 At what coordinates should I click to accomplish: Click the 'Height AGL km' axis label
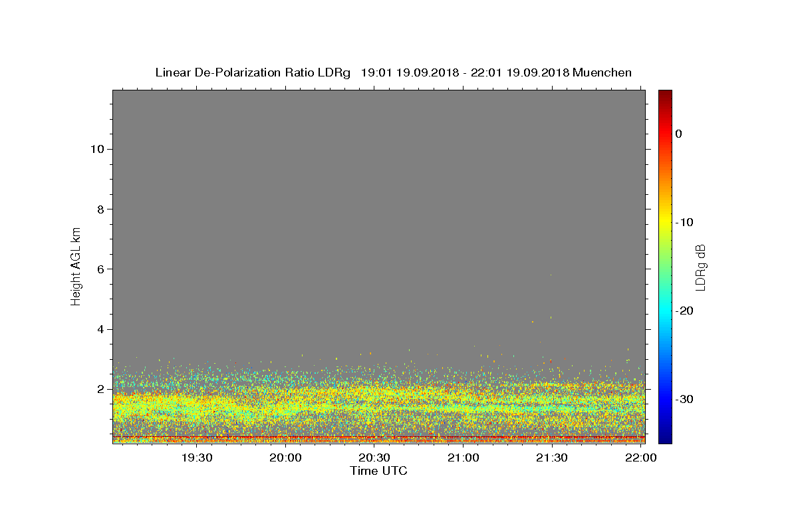76,265
